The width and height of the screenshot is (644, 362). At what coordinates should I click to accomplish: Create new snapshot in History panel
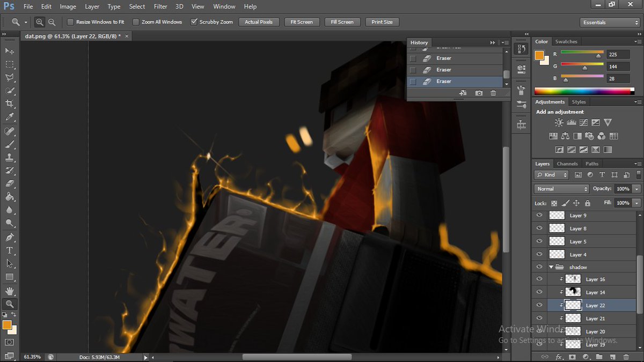(x=479, y=93)
